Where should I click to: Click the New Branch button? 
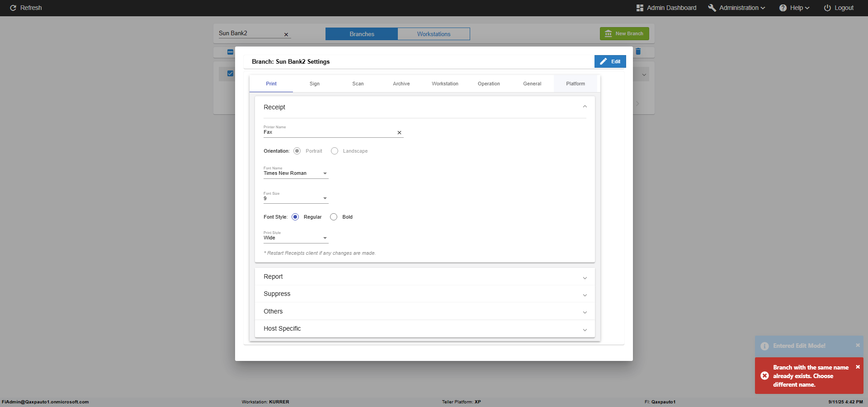pyautogui.click(x=624, y=33)
